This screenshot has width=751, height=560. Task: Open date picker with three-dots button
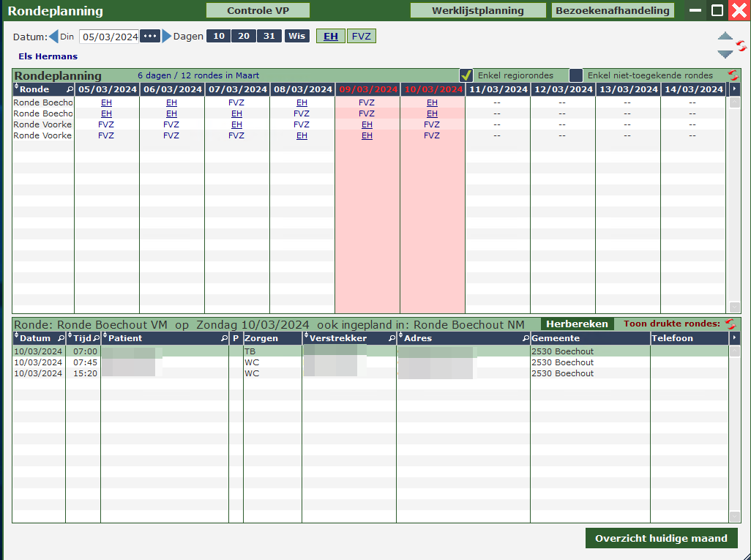[150, 36]
